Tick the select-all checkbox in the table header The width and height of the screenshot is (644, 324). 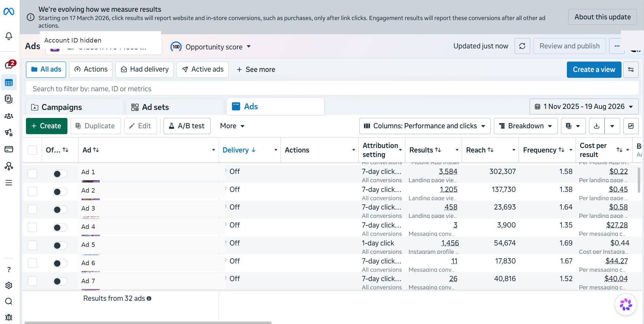click(32, 150)
